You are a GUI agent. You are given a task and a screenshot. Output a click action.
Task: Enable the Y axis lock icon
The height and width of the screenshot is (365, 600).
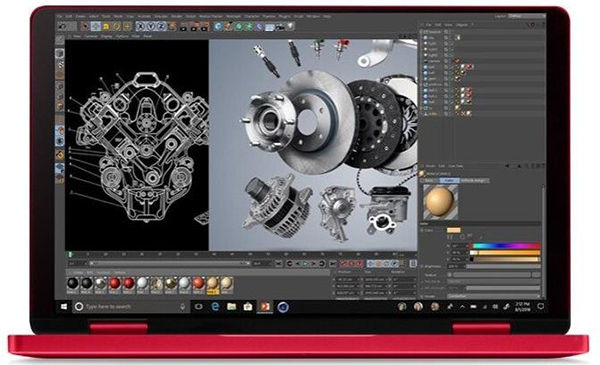pyautogui.click(x=151, y=26)
